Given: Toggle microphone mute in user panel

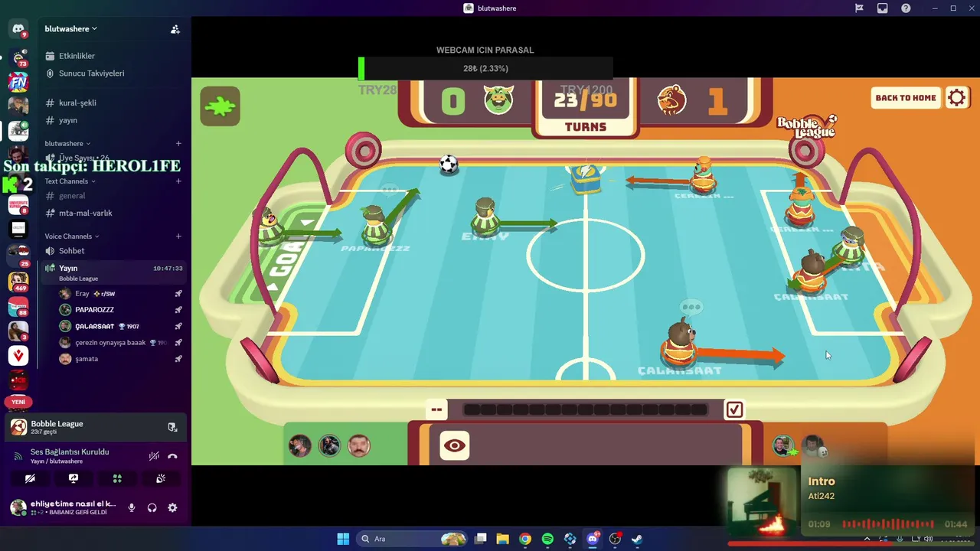Looking at the screenshot, I should 132,507.
